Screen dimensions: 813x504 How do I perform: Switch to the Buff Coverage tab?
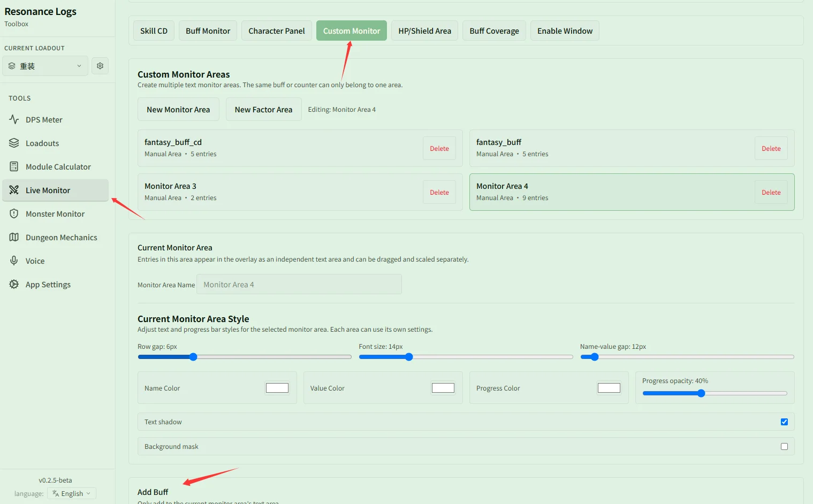pos(494,30)
